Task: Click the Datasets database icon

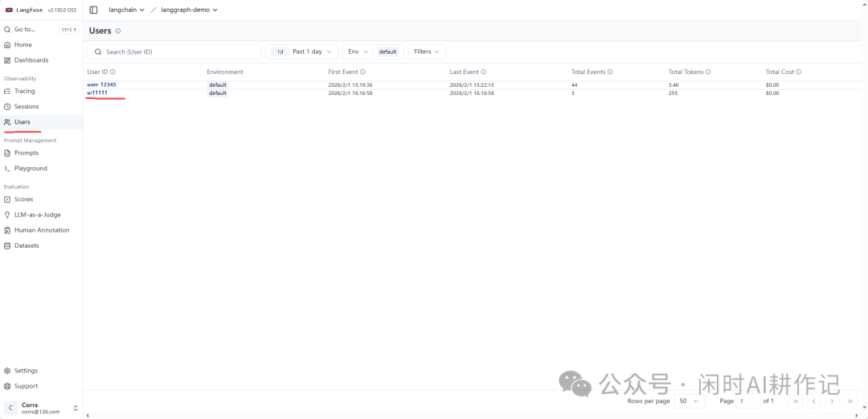Action: (x=7, y=246)
